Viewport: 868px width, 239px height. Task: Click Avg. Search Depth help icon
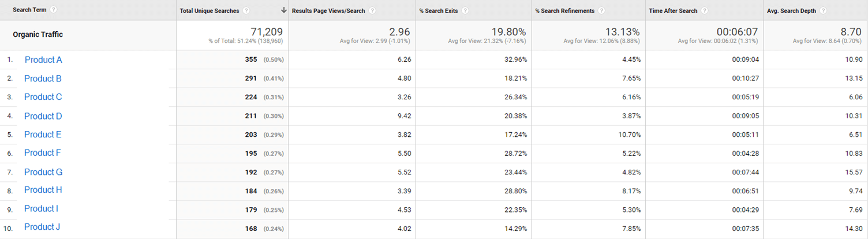pyautogui.click(x=823, y=10)
